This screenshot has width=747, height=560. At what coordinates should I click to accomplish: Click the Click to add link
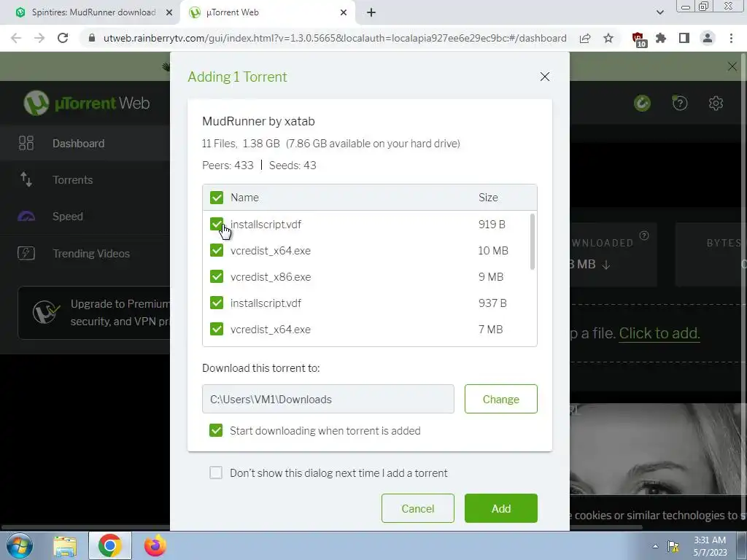tap(659, 333)
